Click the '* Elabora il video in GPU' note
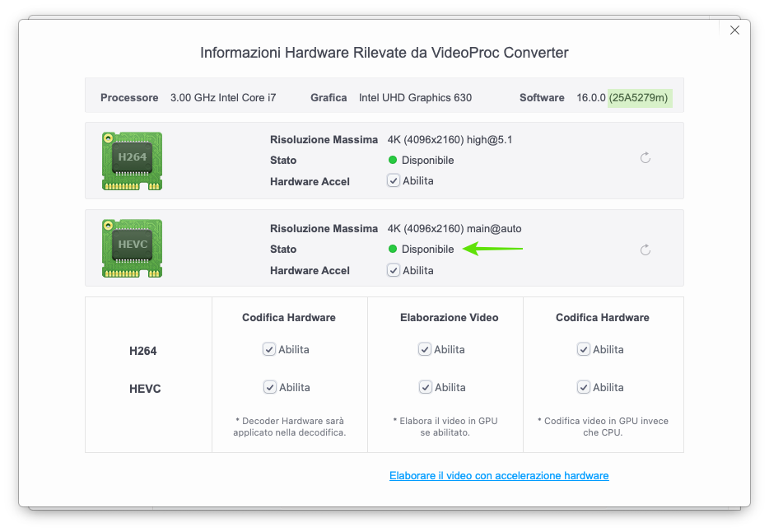This screenshot has height=532, width=769. [x=445, y=427]
